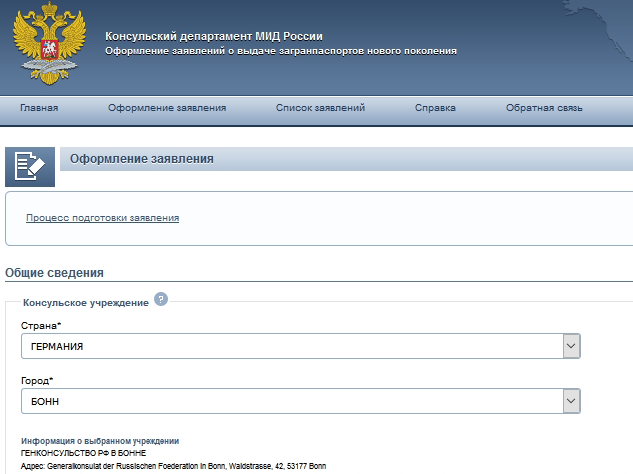Click the Общие сведения section heading

click(54, 273)
